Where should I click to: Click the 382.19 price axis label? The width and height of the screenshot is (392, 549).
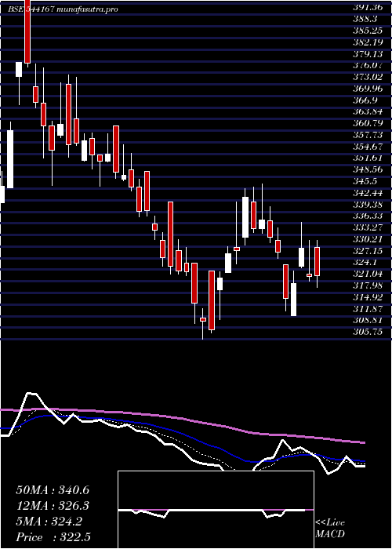tap(368, 42)
